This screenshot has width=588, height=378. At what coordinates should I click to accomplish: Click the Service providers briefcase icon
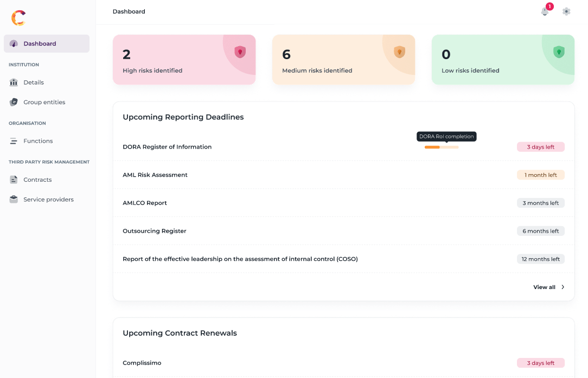[x=14, y=200]
